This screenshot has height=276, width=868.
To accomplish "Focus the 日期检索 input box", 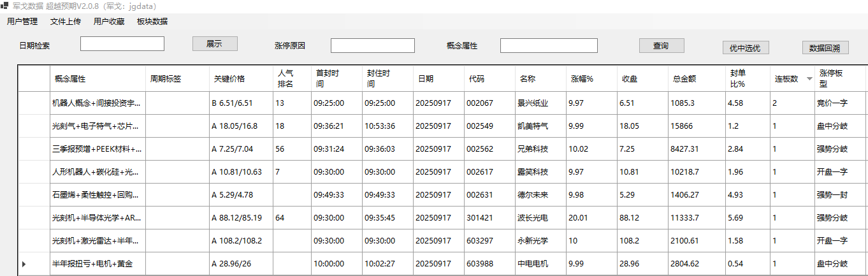I will [x=122, y=44].
